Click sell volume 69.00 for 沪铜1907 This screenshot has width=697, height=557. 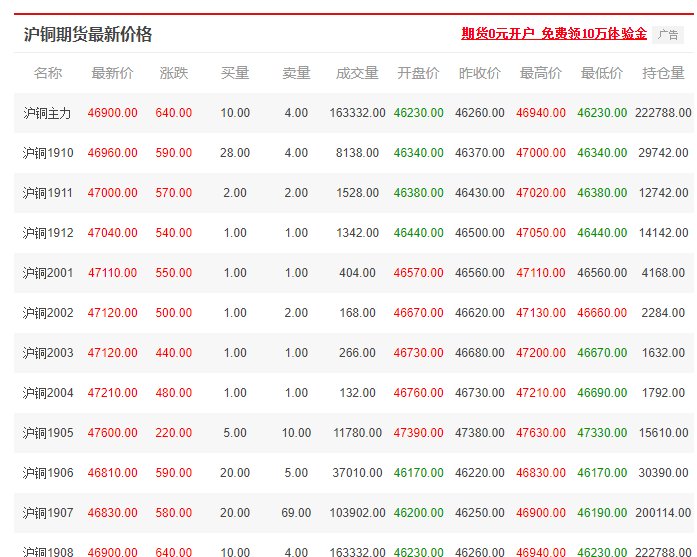[x=296, y=513]
